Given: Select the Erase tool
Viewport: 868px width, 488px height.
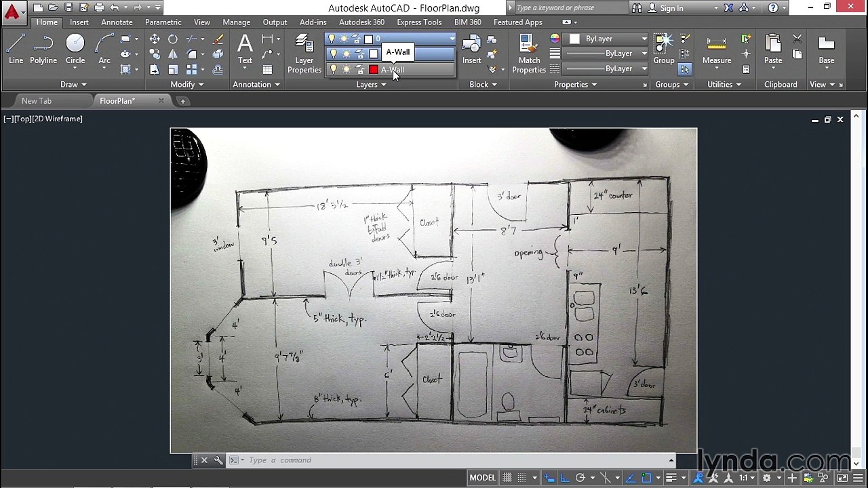Looking at the screenshot, I should (x=218, y=39).
